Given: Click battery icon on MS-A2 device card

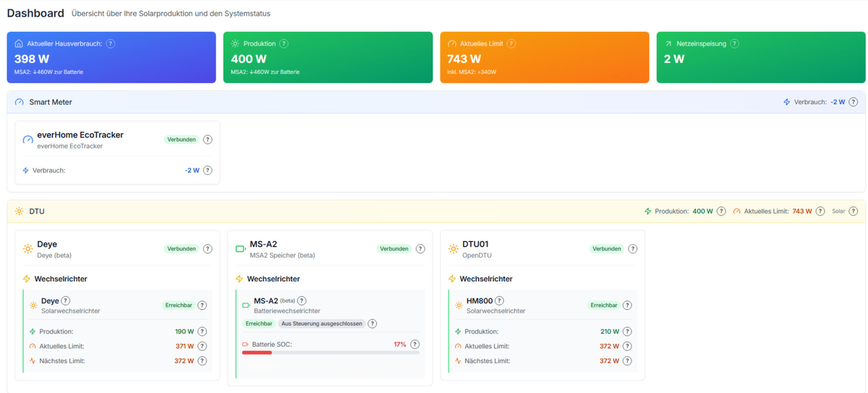Looking at the screenshot, I should [240, 249].
